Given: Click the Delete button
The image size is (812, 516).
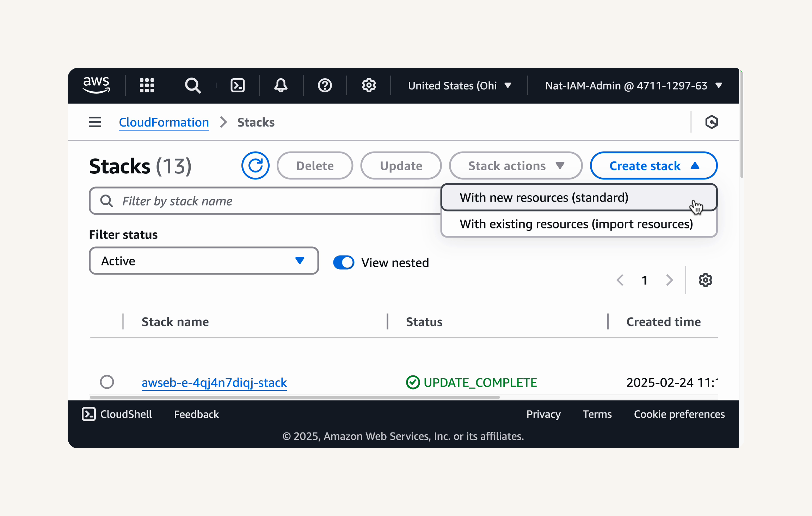Looking at the screenshot, I should 315,166.
